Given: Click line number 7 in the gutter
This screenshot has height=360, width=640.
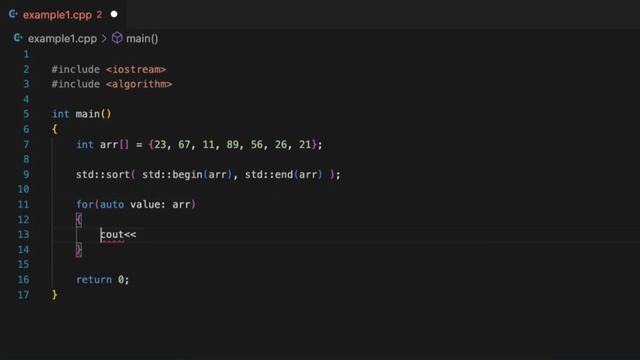Looking at the screenshot, I should click(26, 144).
